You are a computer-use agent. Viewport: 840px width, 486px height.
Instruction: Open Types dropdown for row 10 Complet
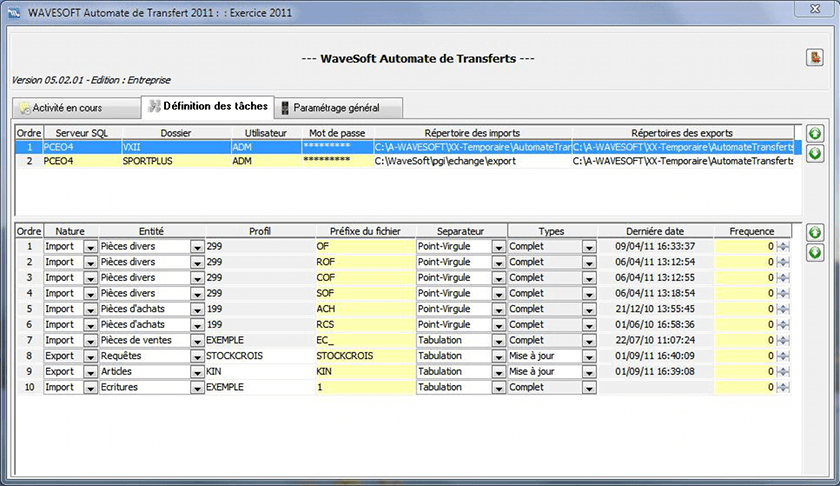pyautogui.click(x=589, y=388)
